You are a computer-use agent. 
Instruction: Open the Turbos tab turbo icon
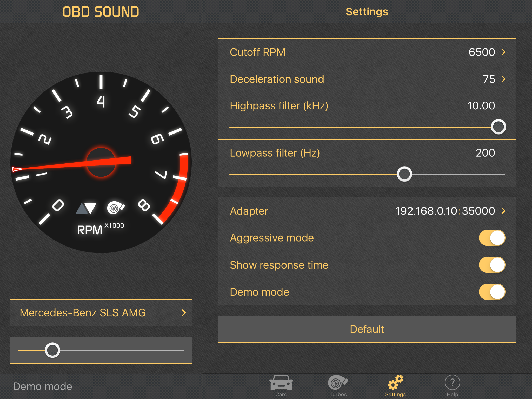[338, 382]
